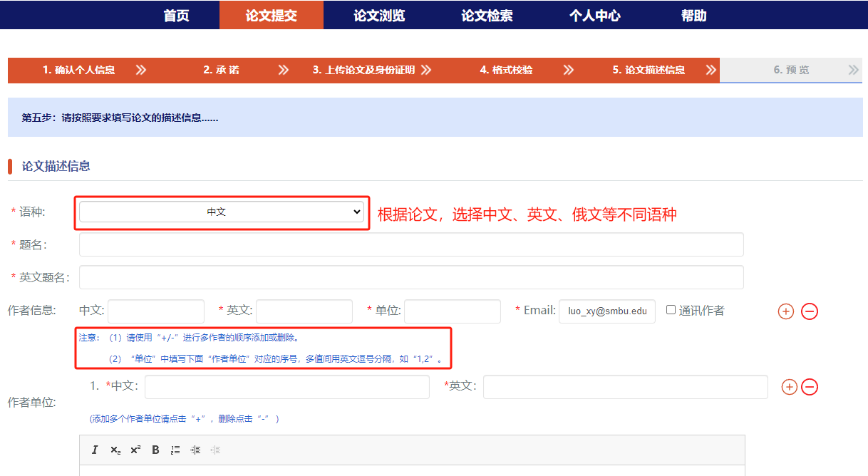Screen dimensions: 868x476
Task: Check the 通讯作者 checkbox
Action: 671,310
